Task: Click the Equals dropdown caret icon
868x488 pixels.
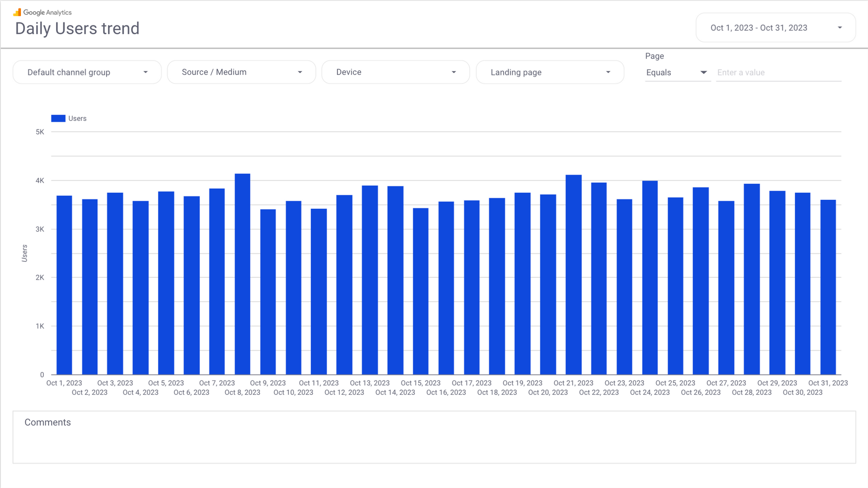Action: click(703, 72)
